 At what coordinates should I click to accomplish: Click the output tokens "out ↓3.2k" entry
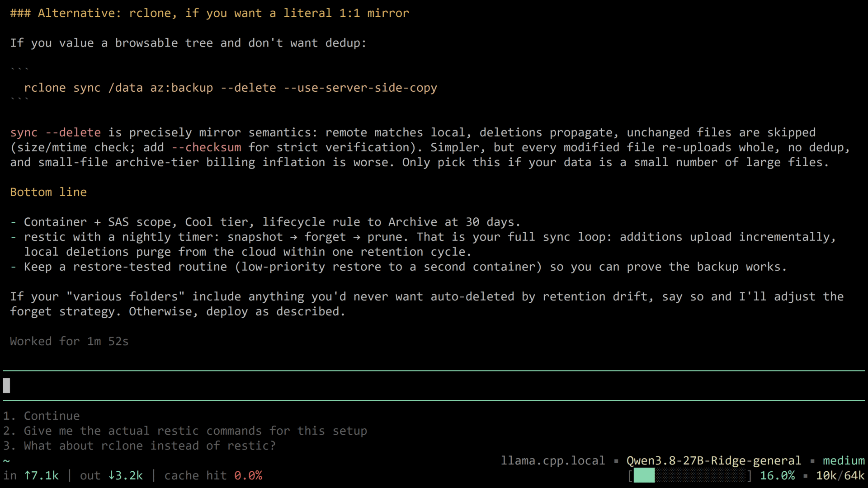pyautogui.click(x=111, y=475)
